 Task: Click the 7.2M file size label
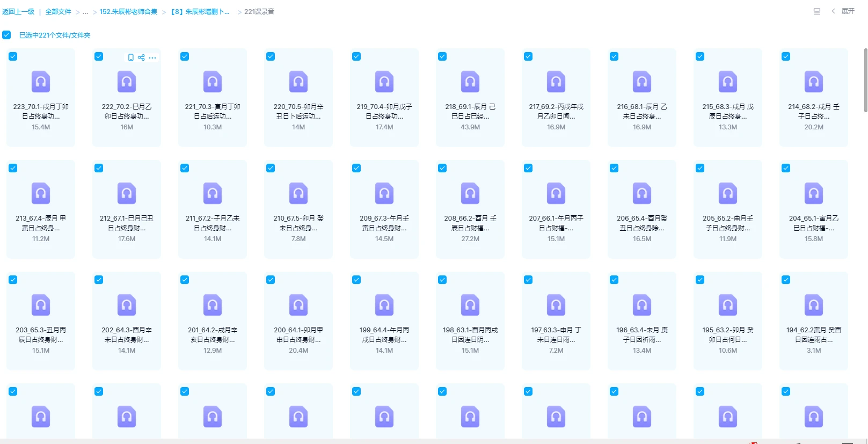coord(556,351)
